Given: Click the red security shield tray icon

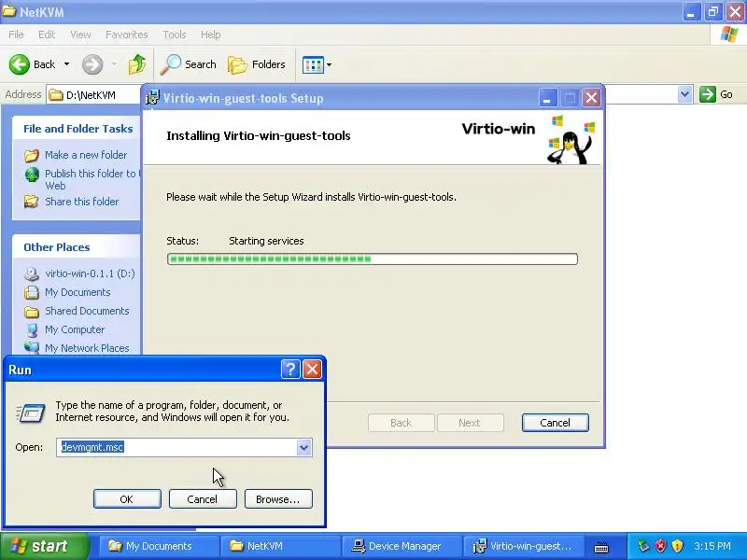Looking at the screenshot, I should click(x=660, y=546).
